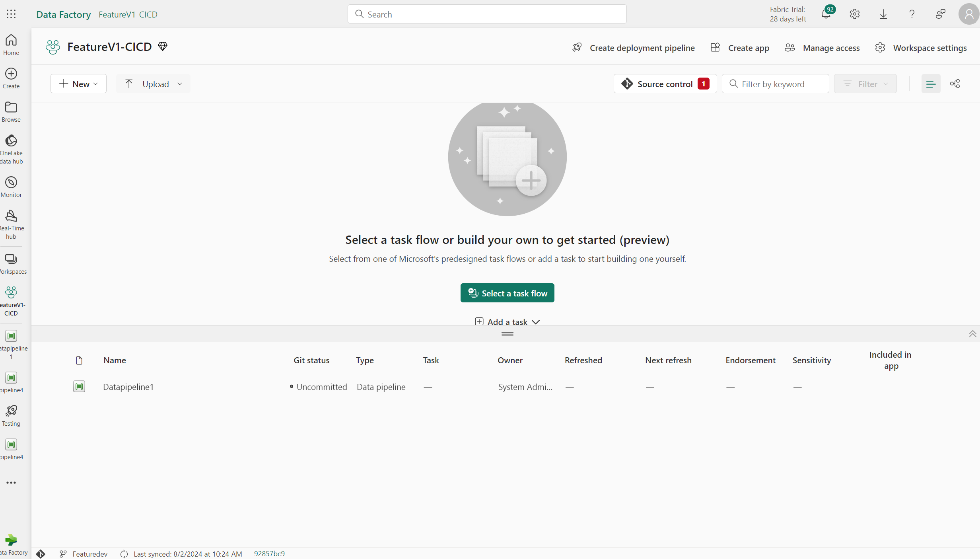Expand the Upload dropdown

[153, 84]
